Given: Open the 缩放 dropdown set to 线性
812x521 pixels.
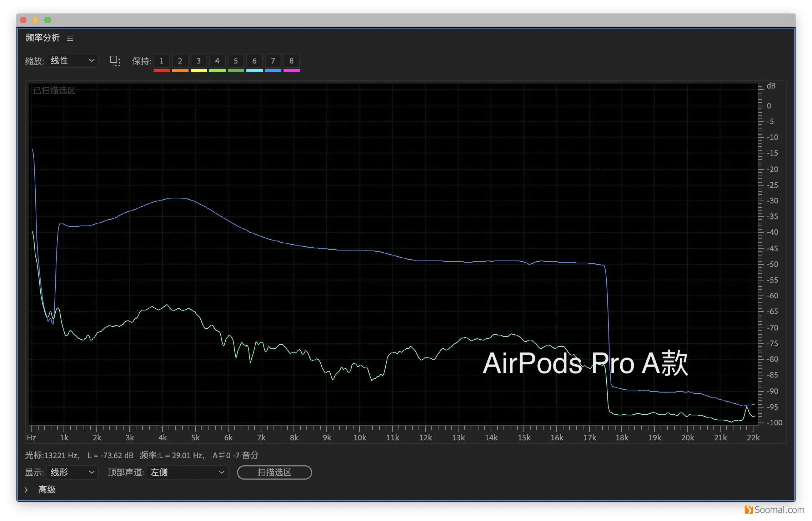Looking at the screenshot, I should (72, 61).
